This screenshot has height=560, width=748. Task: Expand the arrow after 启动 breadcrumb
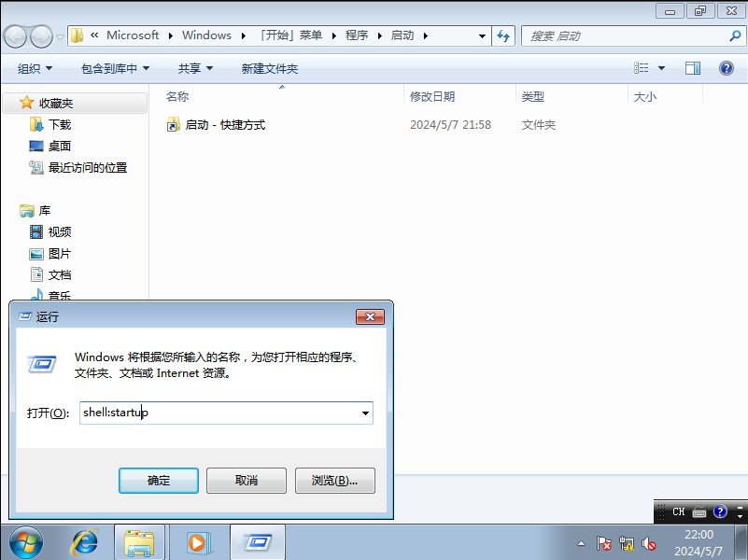(426, 35)
